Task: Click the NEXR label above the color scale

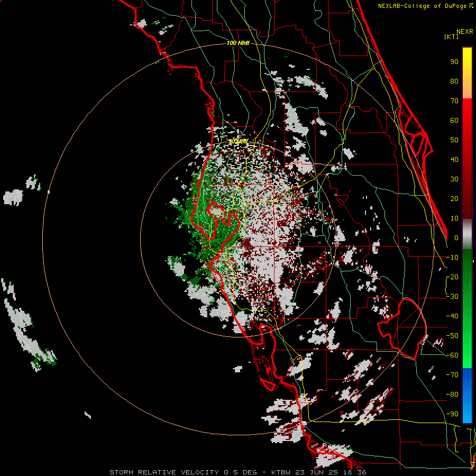Action: 465,32
